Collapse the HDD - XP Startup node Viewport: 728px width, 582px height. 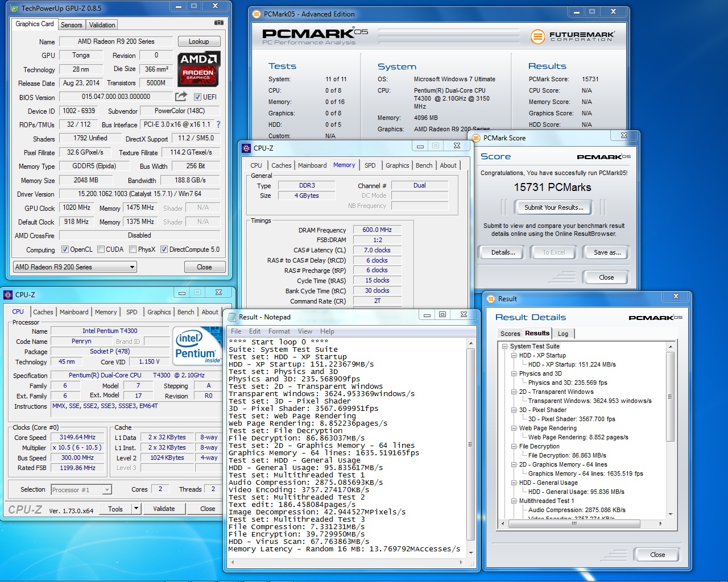[514, 355]
